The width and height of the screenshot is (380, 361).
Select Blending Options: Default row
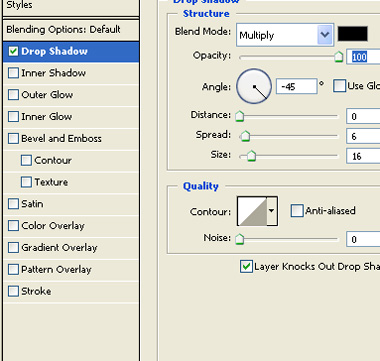(71, 30)
